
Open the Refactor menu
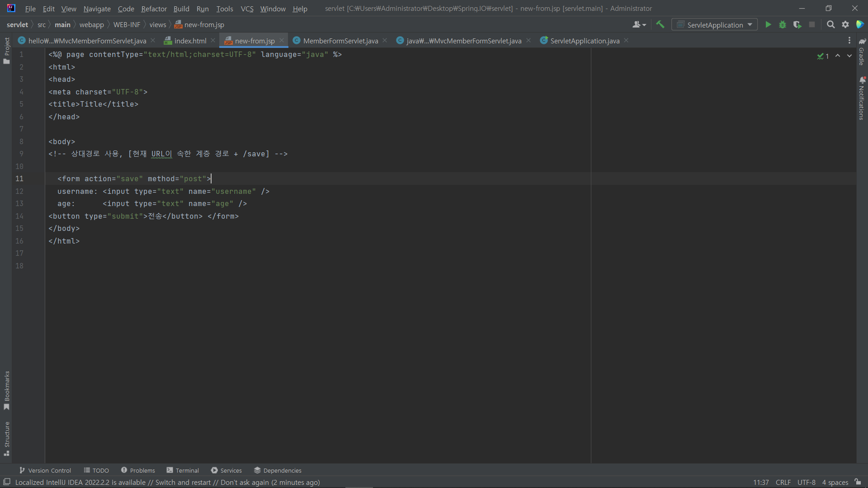[x=154, y=9]
